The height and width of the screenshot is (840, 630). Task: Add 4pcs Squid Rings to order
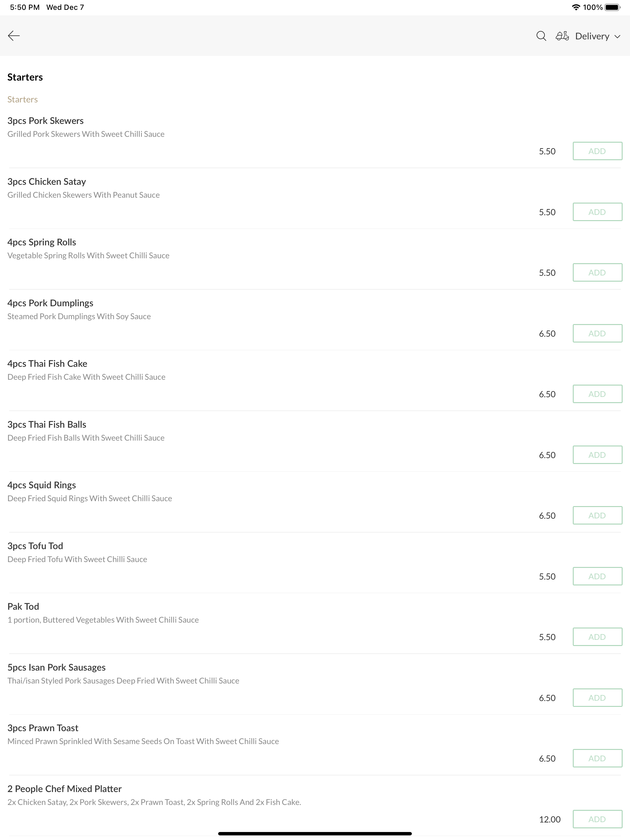(597, 516)
